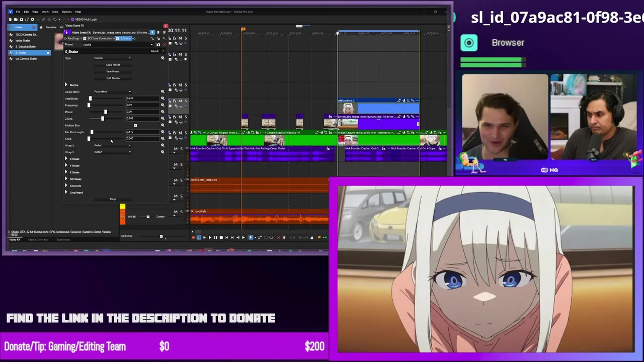Click the Frequency slider handle
The width and height of the screenshot is (644, 362).
click(x=89, y=105)
